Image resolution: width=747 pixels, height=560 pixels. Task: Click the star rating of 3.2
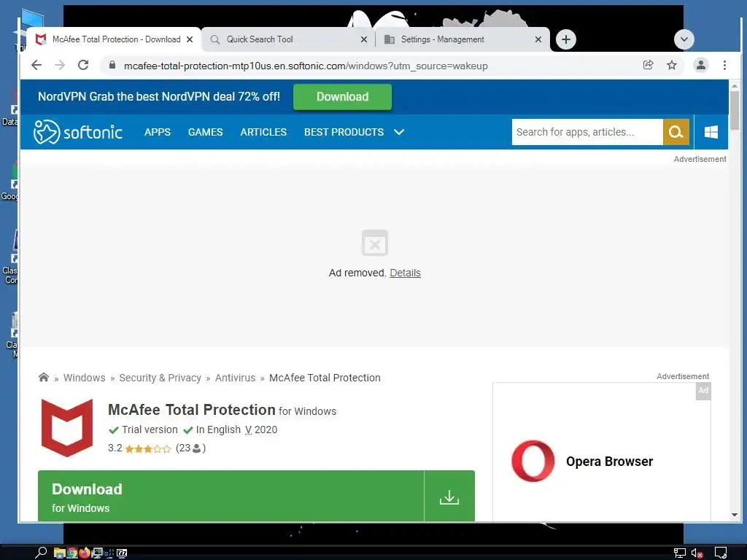[147, 448]
